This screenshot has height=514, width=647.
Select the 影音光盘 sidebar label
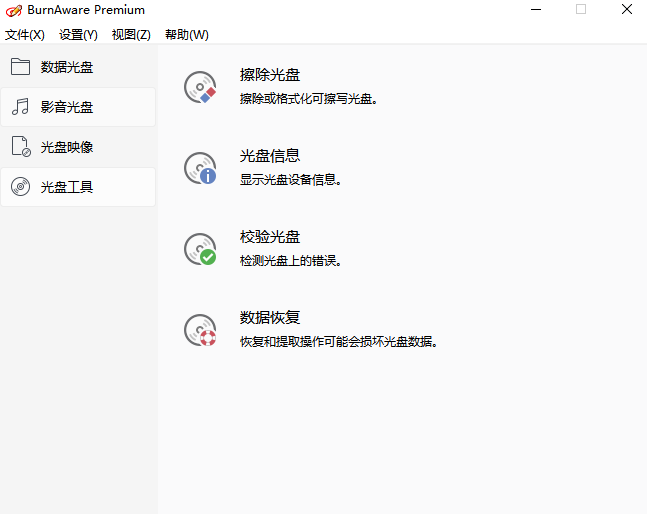tap(67, 107)
